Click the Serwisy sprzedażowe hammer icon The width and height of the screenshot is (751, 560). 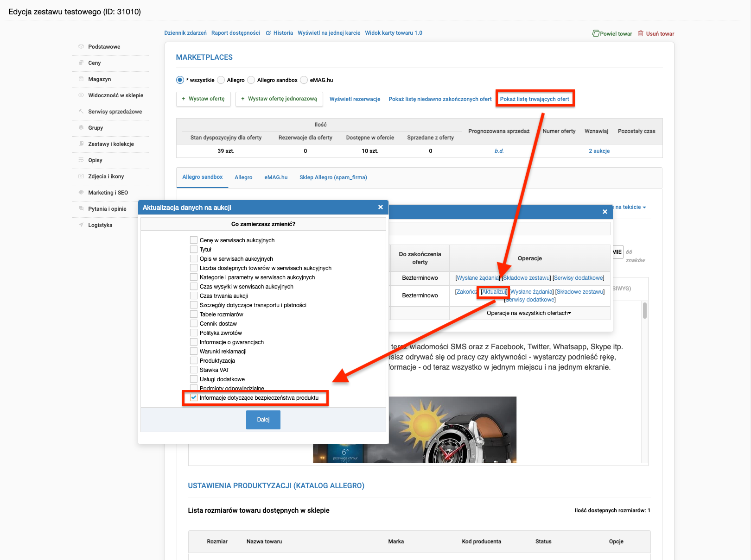pos(81,111)
